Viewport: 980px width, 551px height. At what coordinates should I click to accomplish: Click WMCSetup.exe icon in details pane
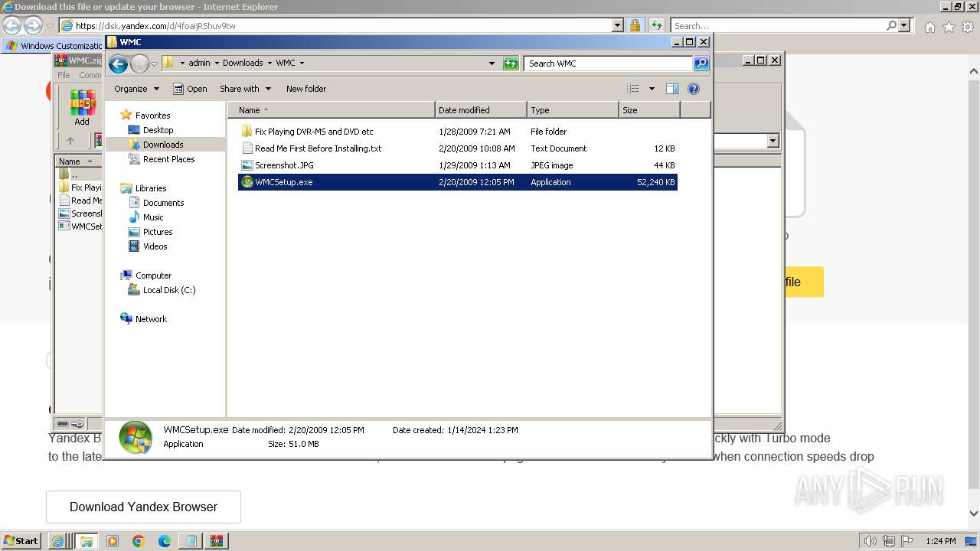click(x=135, y=437)
